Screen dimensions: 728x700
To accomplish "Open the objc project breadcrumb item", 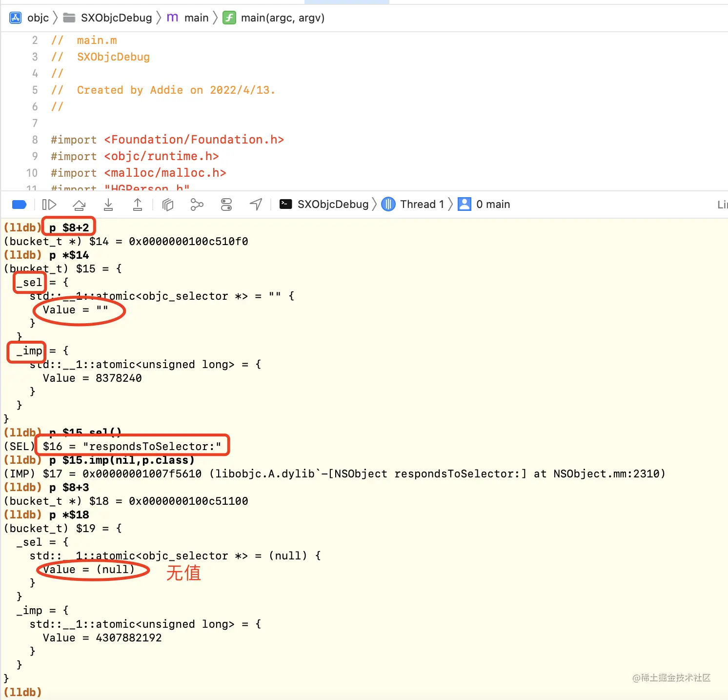I will pos(29,18).
